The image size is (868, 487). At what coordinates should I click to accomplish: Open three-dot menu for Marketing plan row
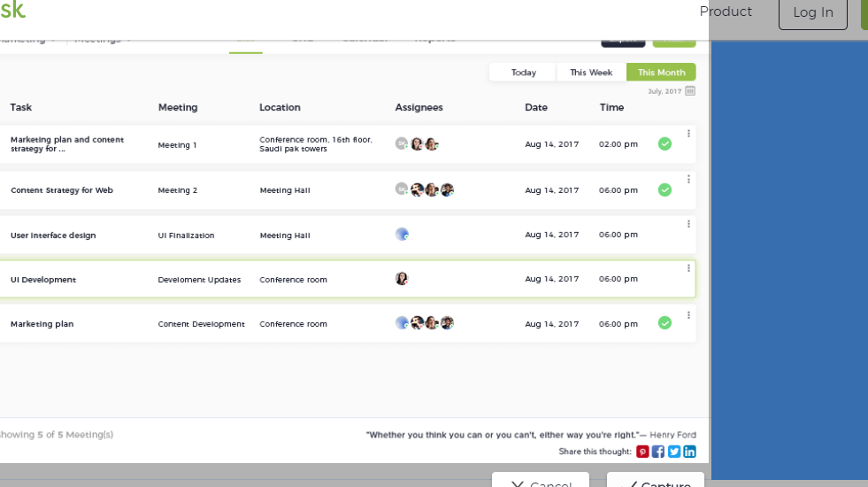688,314
